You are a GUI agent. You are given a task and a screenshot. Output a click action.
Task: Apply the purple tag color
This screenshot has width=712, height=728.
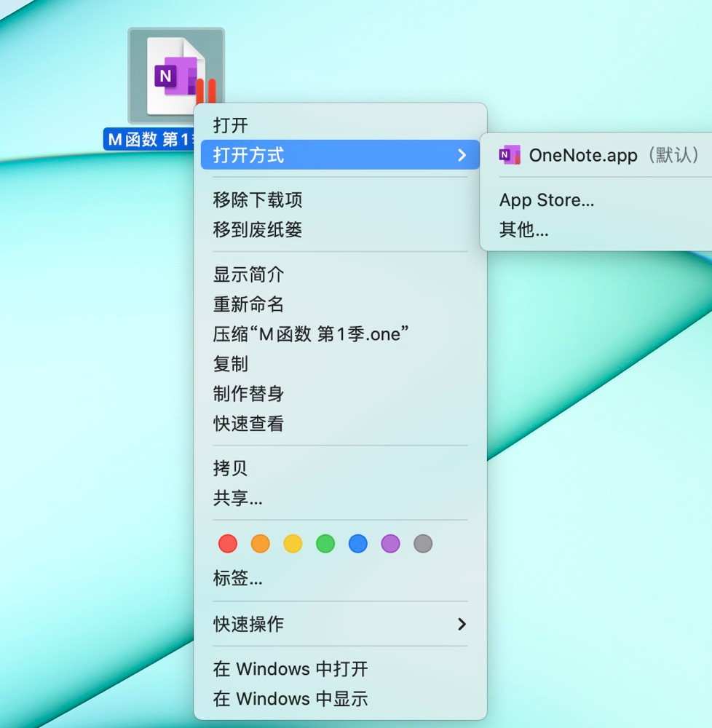tap(390, 543)
